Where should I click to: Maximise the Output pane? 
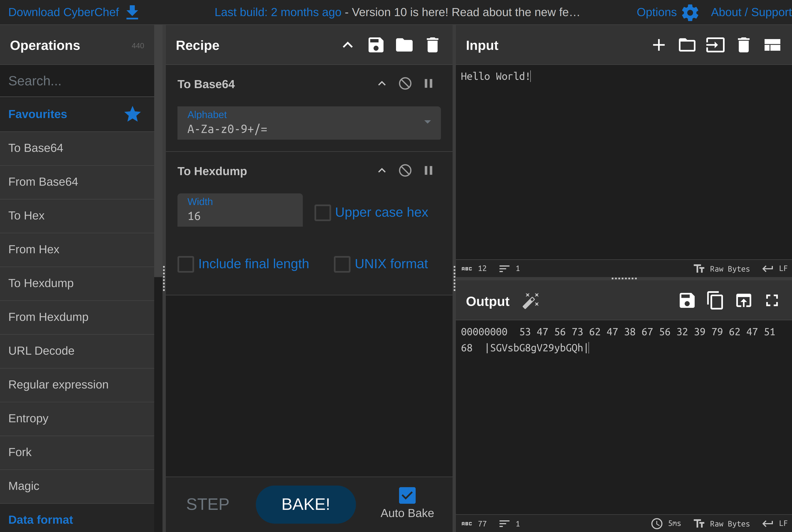click(772, 301)
